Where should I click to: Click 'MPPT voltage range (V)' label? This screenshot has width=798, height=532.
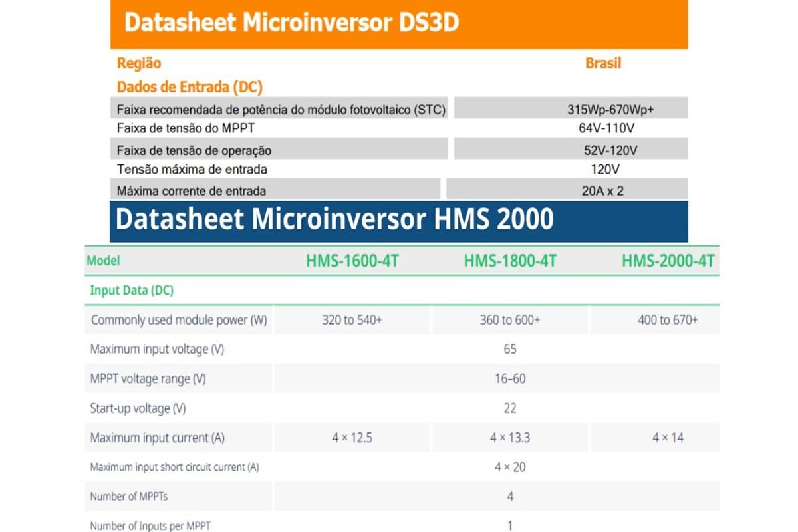(x=148, y=379)
